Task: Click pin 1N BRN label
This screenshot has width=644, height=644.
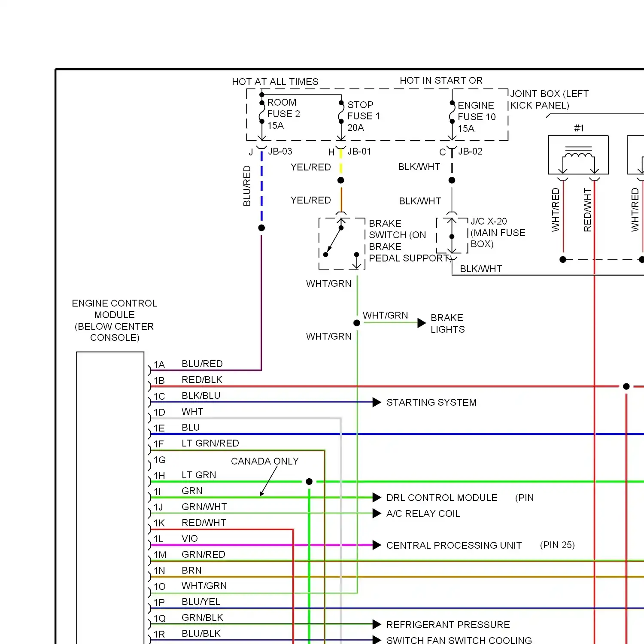Action: pyautogui.click(x=191, y=570)
